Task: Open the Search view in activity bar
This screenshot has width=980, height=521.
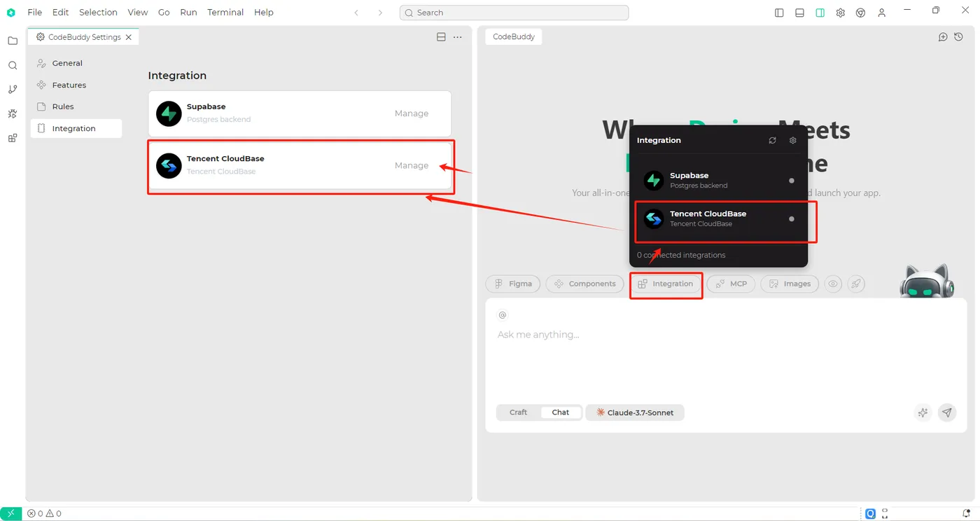Action: pos(13,65)
